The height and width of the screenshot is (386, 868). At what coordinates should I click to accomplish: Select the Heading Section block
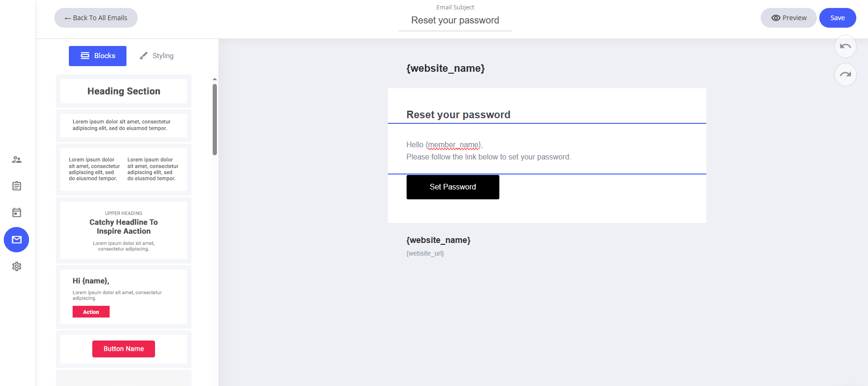coord(124,91)
